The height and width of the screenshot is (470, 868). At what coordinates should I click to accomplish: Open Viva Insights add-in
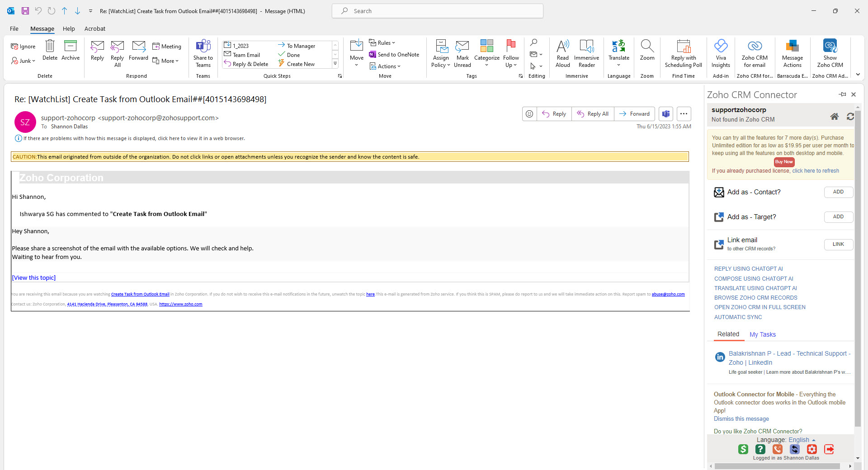pyautogui.click(x=721, y=54)
